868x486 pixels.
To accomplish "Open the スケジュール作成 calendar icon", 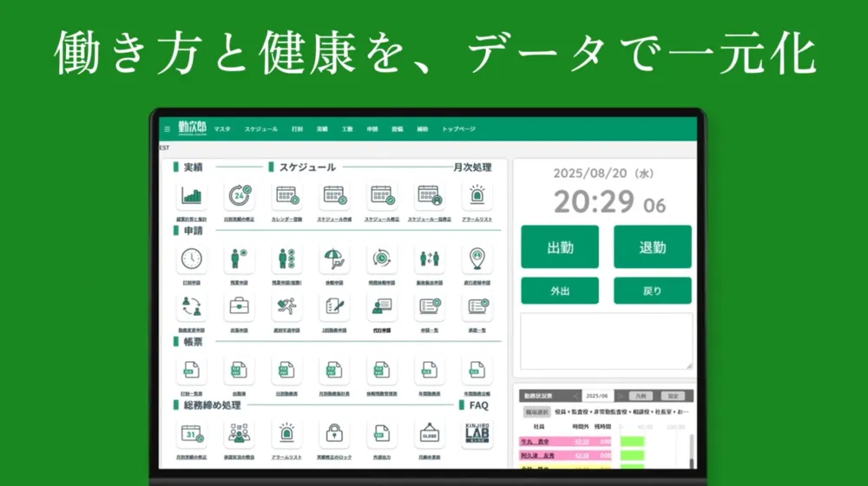I will coord(334,196).
